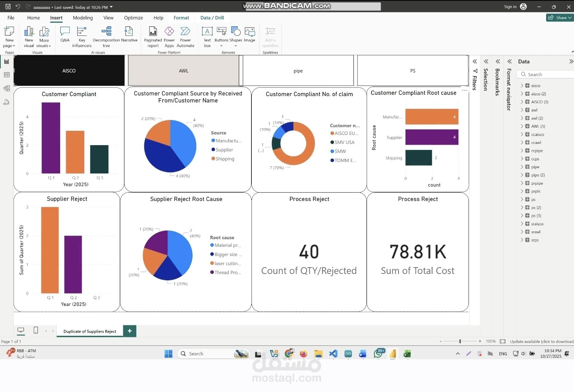Viewport: 574px width, 392px height.
Task: Click Manufactu... in the Source legend
Action: pyautogui.click(x=226, y=141)
